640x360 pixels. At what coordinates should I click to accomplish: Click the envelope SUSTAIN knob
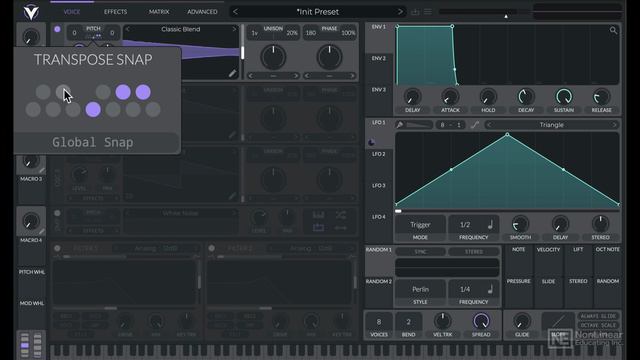(564, 97)
